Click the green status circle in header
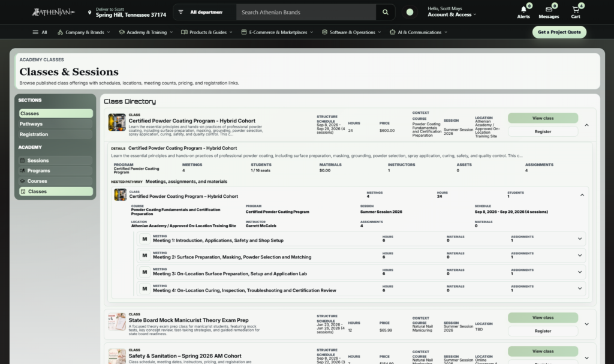The width and height of the screenshot is (614, 364). 410,12
